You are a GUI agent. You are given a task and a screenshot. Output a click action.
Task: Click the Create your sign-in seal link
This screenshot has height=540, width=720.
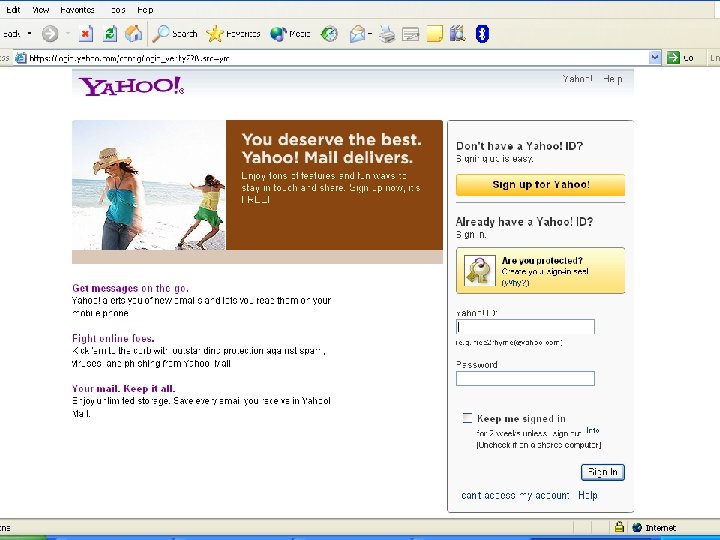(x=545, y=271)
